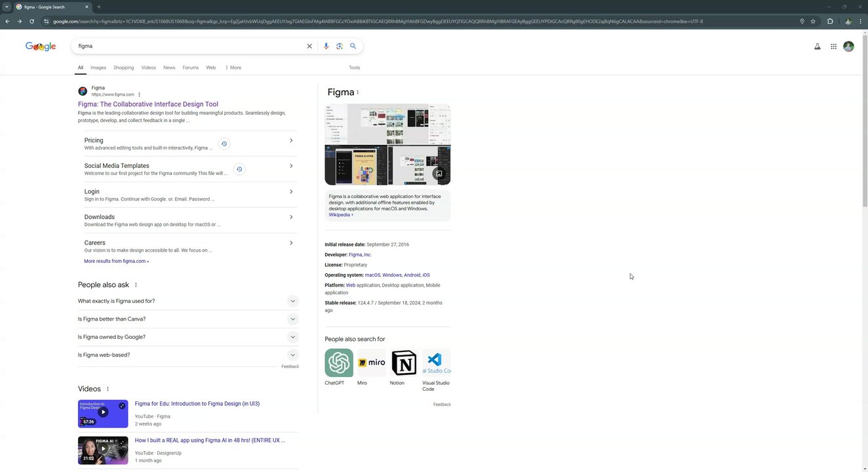Open the Google account avatar
868x472 pixels.
pos(848,47)
